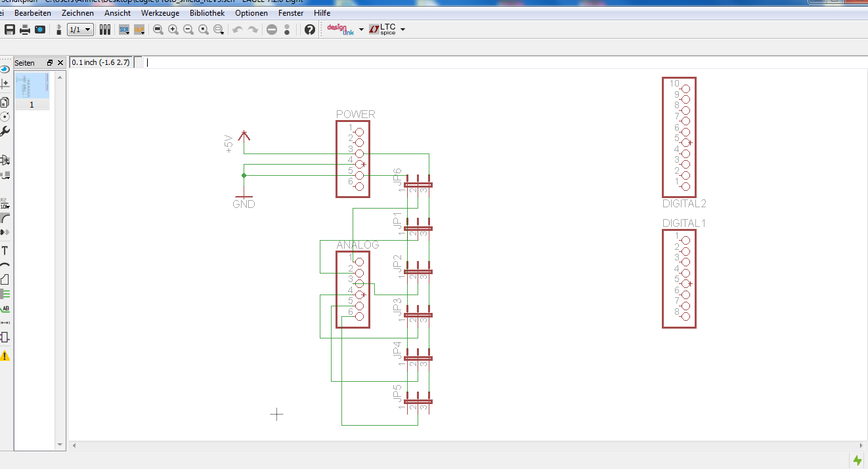Screen dimensions: 868x469
Task: Select the Label AB tool
Action: pyautogui.click(x=5, y=308)
